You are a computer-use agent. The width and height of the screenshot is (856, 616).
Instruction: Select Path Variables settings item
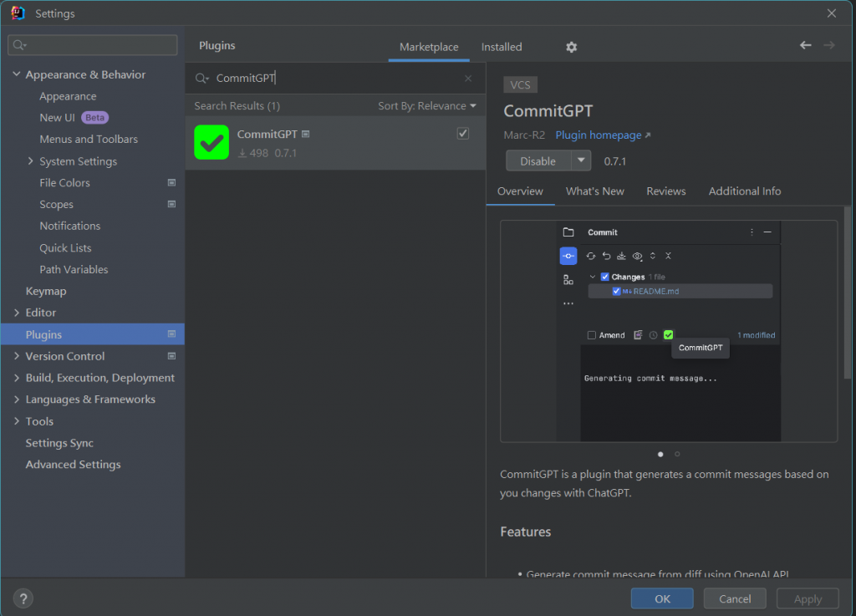pyautogui.click(x=74, y=269)
